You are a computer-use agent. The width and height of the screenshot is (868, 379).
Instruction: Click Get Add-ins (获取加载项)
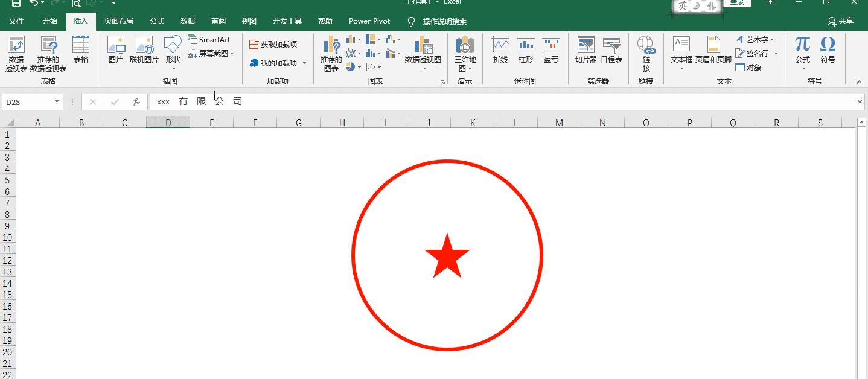(273, 45)
